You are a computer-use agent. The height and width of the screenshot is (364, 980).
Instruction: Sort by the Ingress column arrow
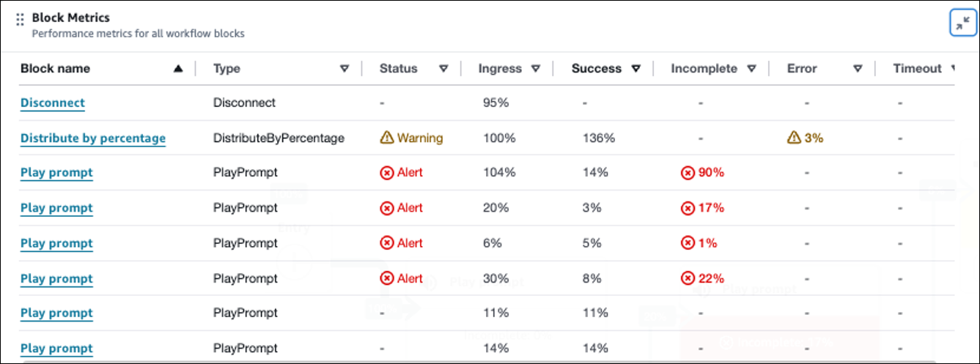(x=536, y=69)
